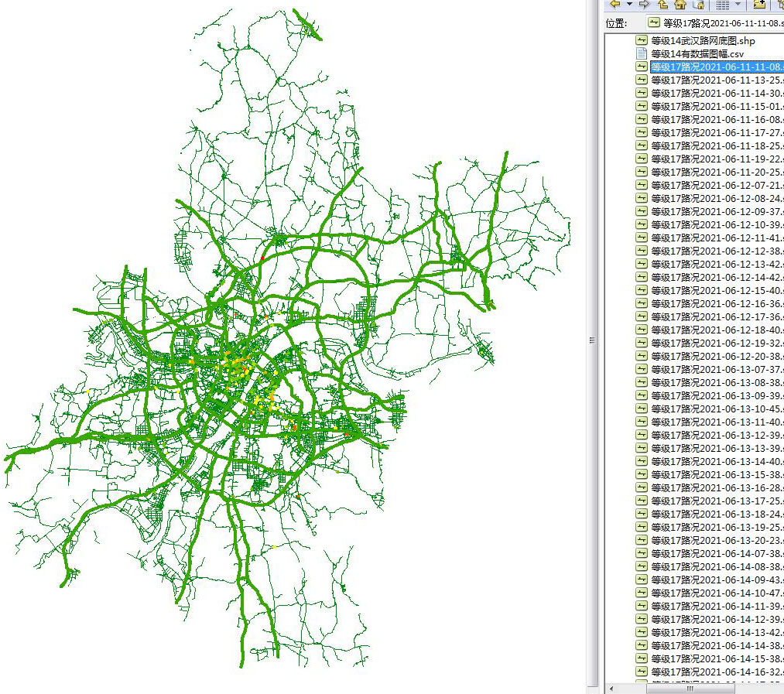This screenshot has width=784, height=694.
Task: Select shapefile 等级17路况2021-06-11-13-25
Action: (x=716, y=80)
